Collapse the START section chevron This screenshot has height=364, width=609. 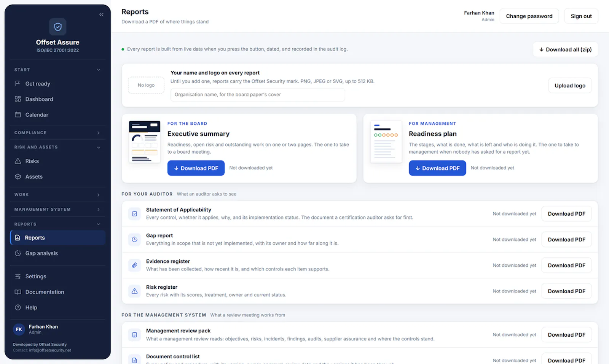99,70
